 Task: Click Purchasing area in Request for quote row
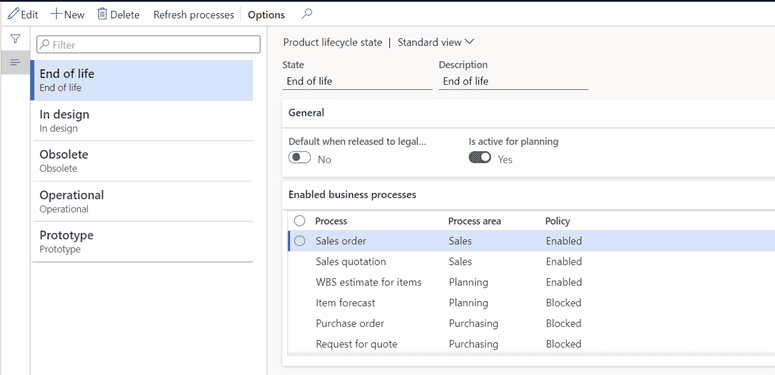tap(474, 344)
